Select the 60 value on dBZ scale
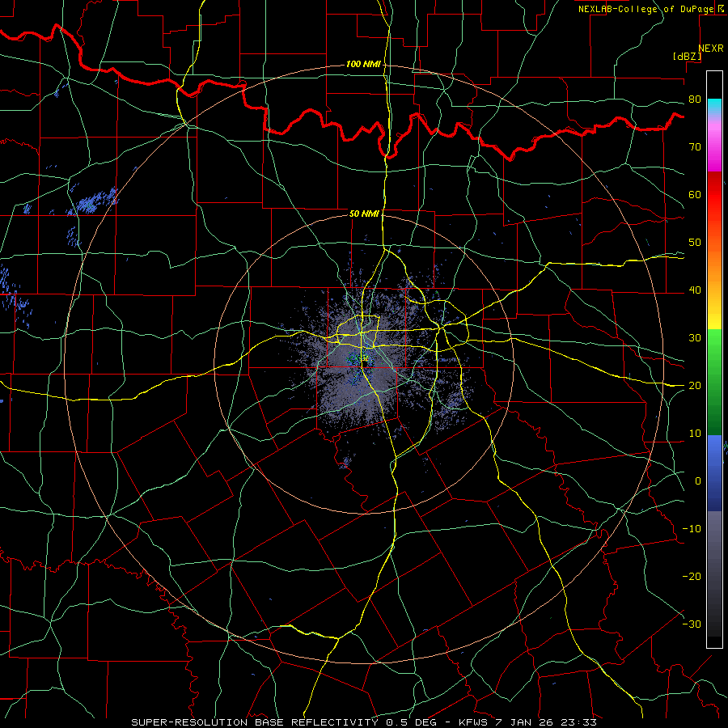 point(695,194)
